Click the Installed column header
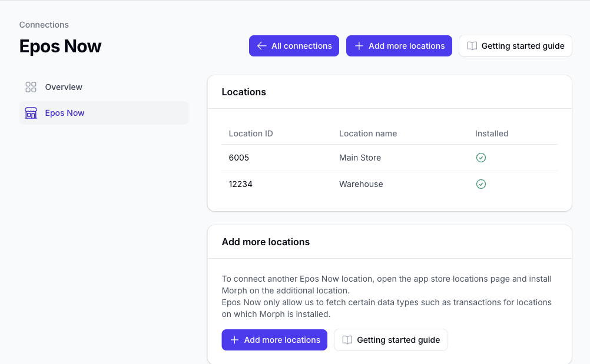Viewport: 590px width, 364px height. 492,133
